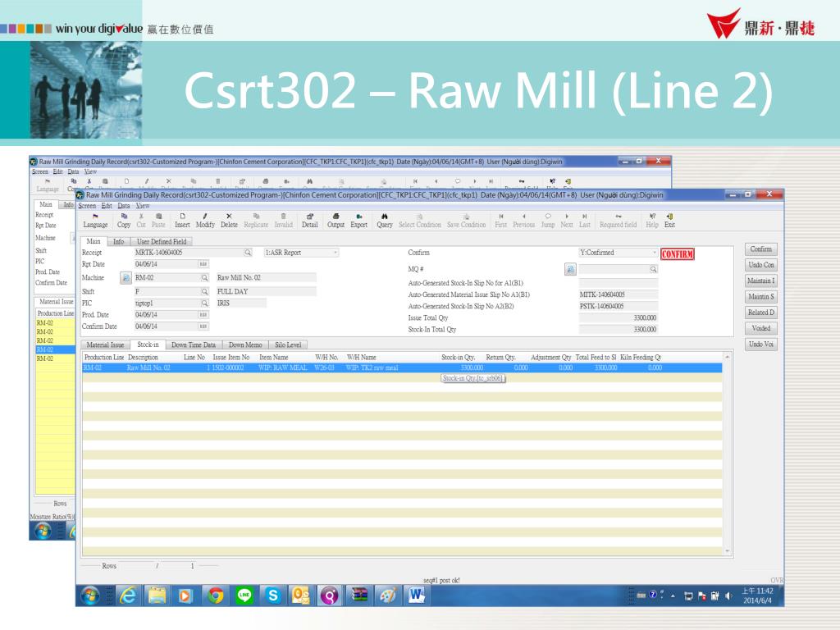
Task: Open lookup button beside Machine label
Action: pos(126,278)
